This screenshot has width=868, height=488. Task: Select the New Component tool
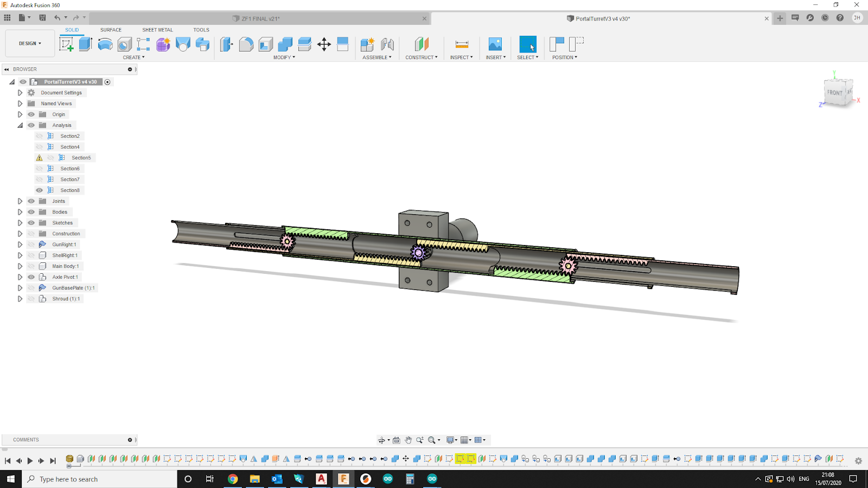coord(367,44)
